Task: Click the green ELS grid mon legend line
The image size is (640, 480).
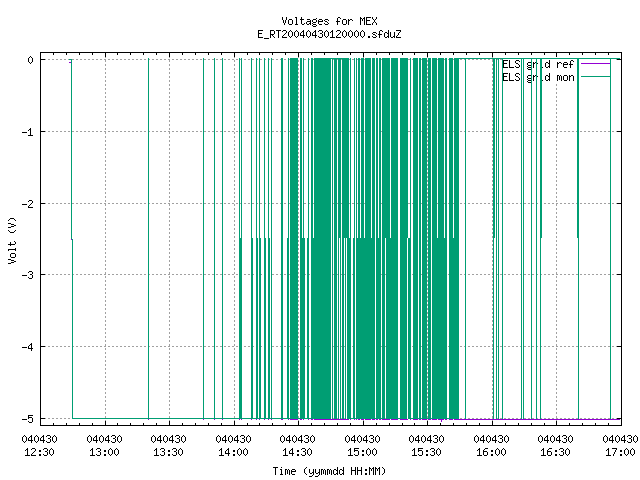Action: tap(596, 77)
